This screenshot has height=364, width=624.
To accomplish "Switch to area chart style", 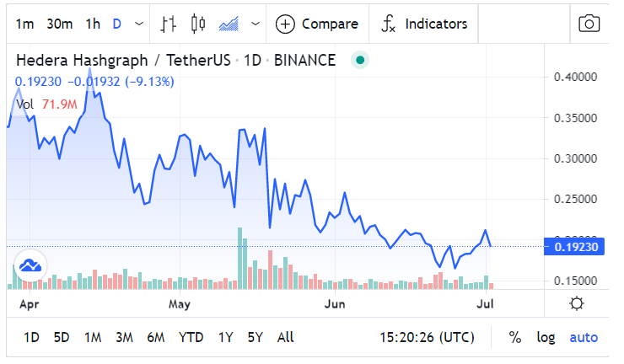I will pyautogui.click(x=229, y=24).
